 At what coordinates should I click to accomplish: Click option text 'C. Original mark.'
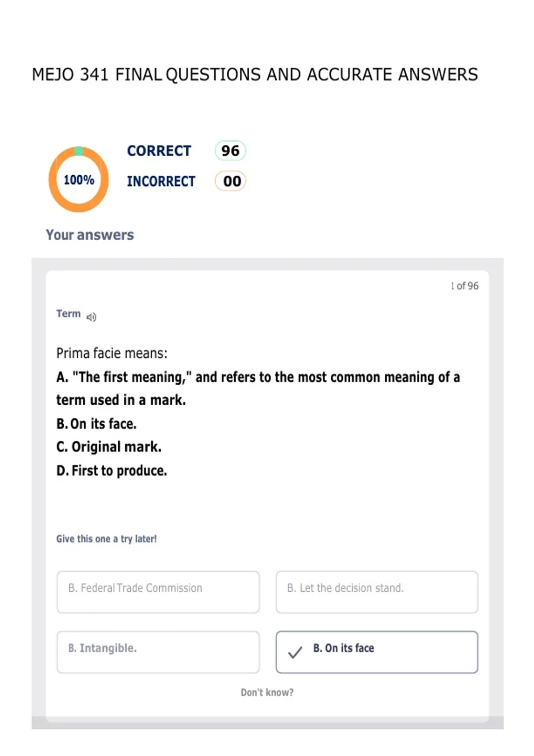[x=109, y=447]
